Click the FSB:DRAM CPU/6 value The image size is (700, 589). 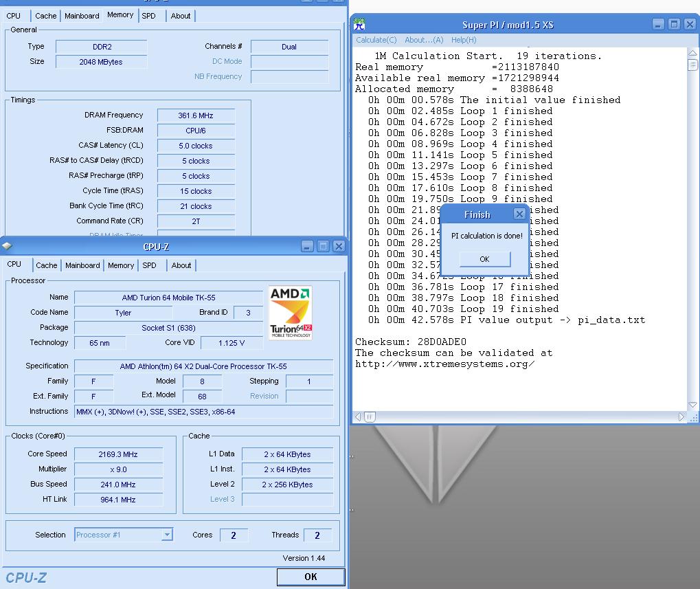click(x=196, y=131)
